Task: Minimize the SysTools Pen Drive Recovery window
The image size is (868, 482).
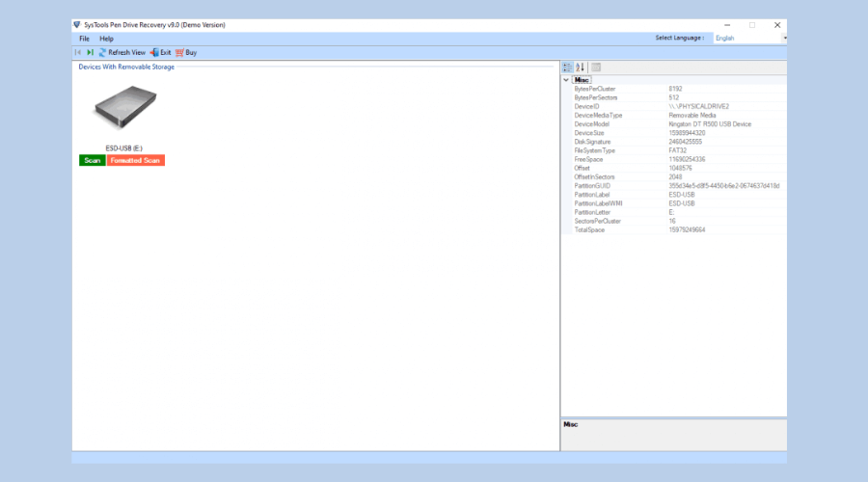Action: coord(727,25)
